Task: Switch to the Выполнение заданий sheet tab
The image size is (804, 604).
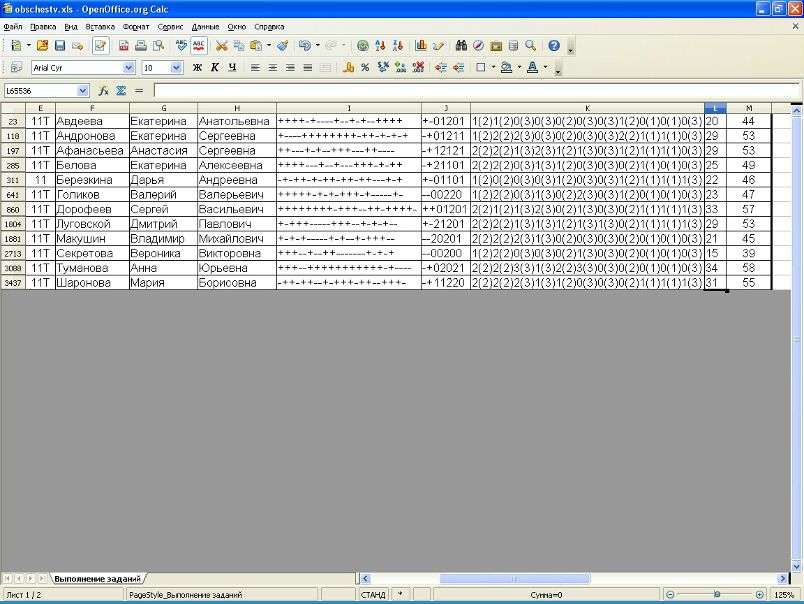Action: coord(98,579)
